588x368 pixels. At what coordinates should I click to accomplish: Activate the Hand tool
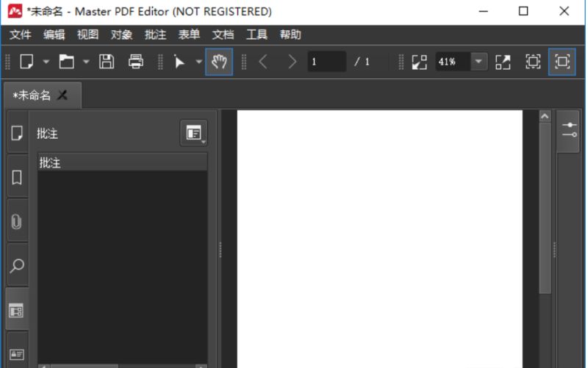coord(219,62)
